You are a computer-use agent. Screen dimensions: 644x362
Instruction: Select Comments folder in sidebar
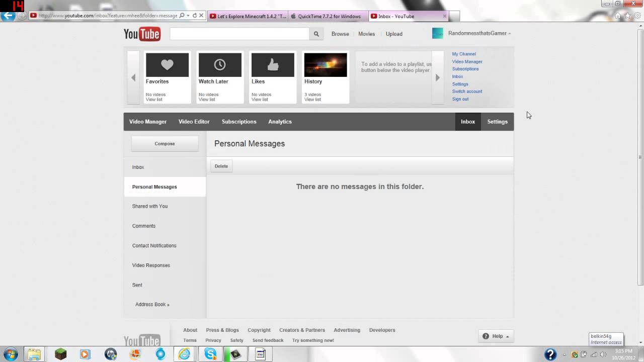[x=165, y=226]
